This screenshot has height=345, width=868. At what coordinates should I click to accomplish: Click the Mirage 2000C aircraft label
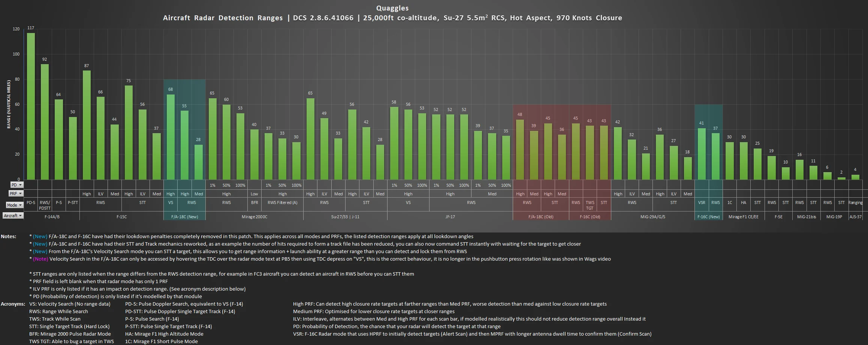pyautogui.click(x=254, y=217)
